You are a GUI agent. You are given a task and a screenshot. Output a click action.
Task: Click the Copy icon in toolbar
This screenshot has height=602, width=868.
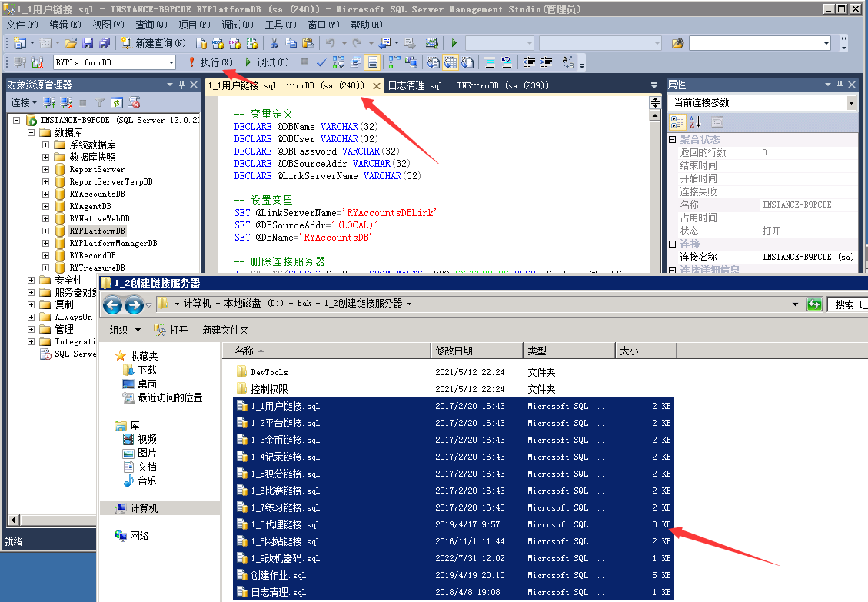[291, 43]
